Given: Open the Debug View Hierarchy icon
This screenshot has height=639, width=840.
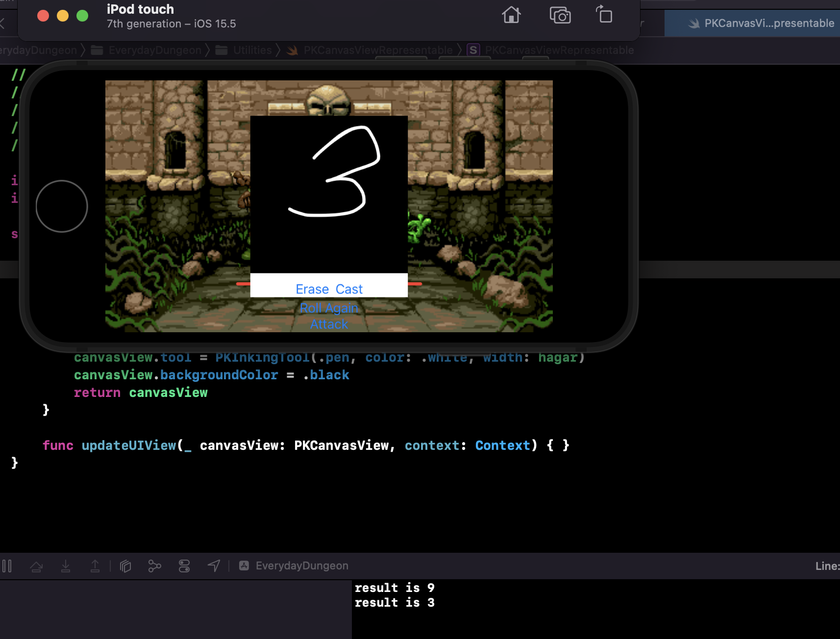Looking at the screenshot, I should click(x=125, y=566).
